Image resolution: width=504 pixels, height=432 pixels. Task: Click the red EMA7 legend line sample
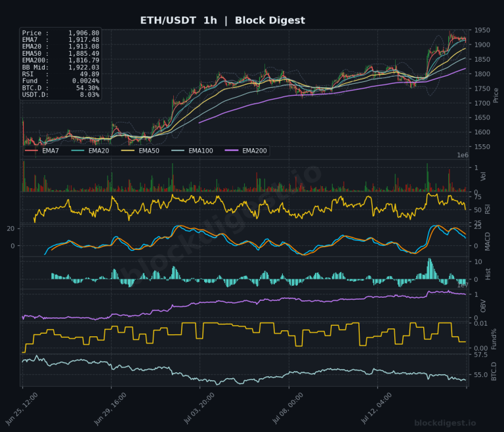tap(31, 151)
